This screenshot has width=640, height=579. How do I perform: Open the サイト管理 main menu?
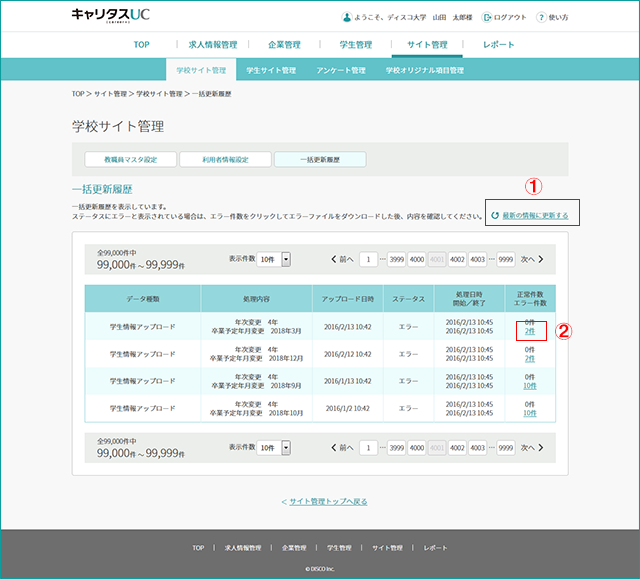tap(427, 44)
